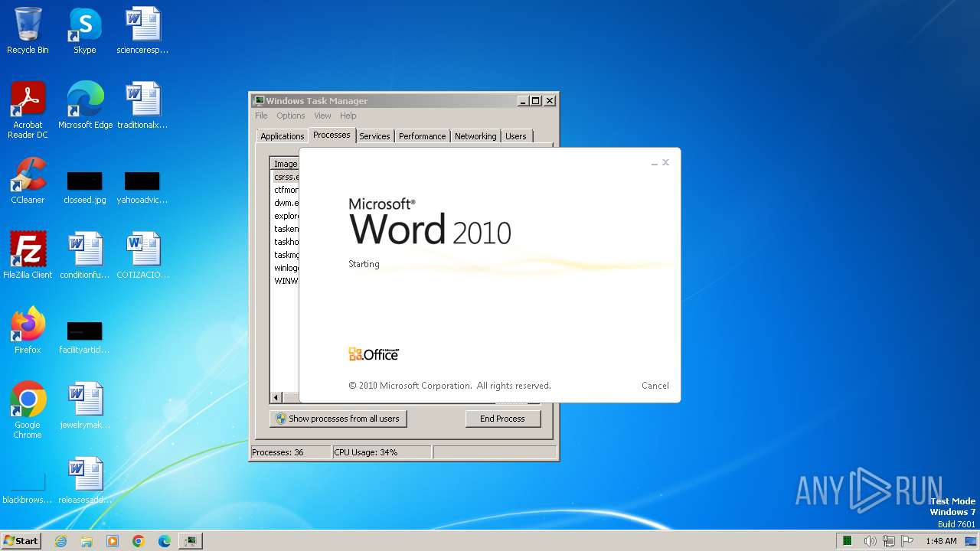Open Task Manager Options menu
The height and width of the screenshot is (551, 980).
[291, 116]
